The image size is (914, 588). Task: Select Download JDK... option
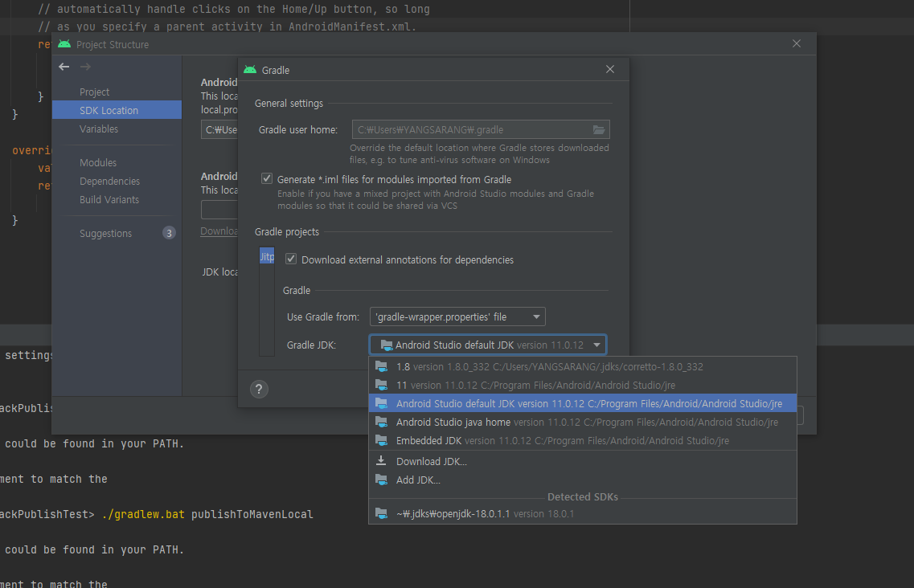tap(582, 461)
